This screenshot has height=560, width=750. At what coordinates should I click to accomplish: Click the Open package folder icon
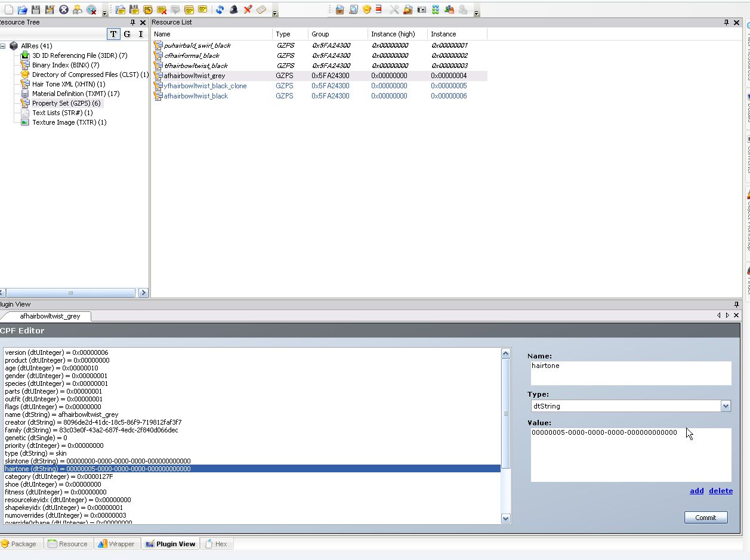[22, 10]
